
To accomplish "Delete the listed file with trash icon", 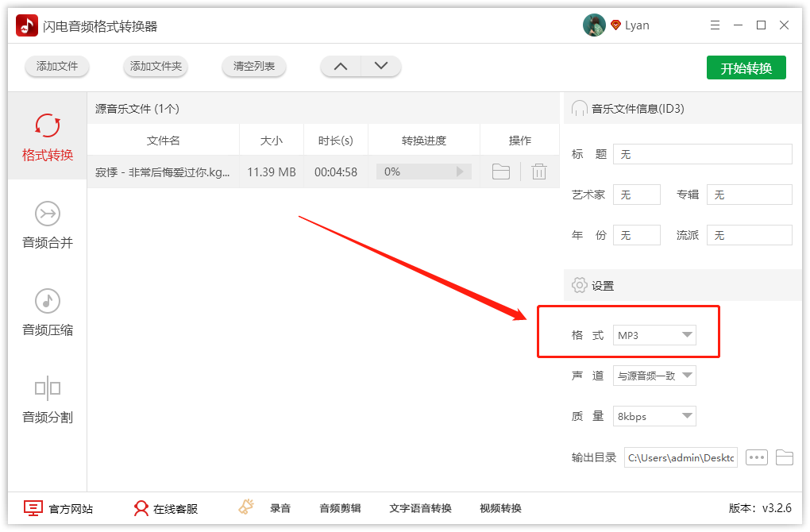I will click(x=538, y=172).
